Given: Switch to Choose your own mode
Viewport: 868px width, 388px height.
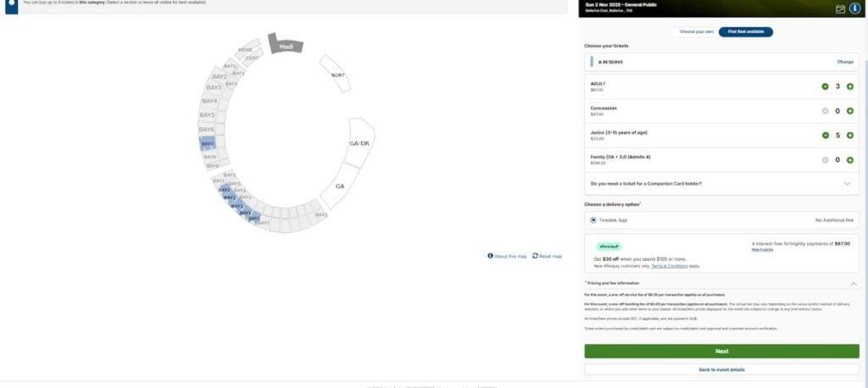Looking at the screenshot, I should pos(697,32).
